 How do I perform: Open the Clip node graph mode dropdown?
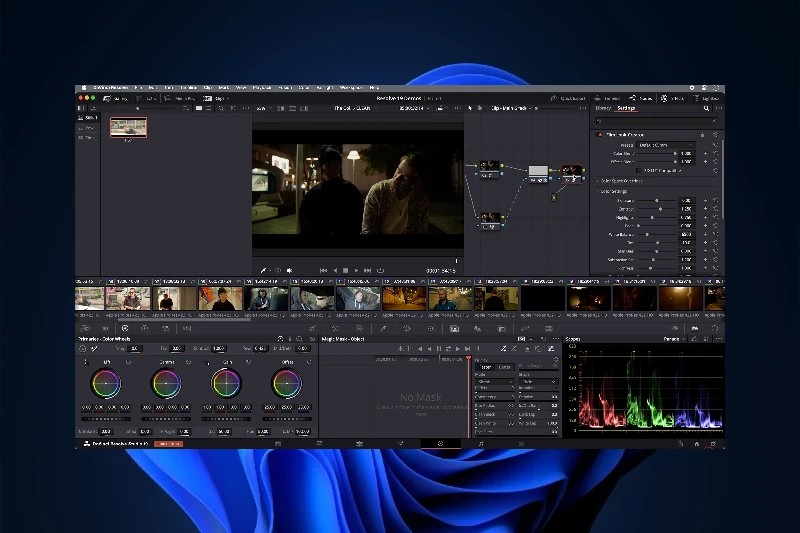(511, 108)
